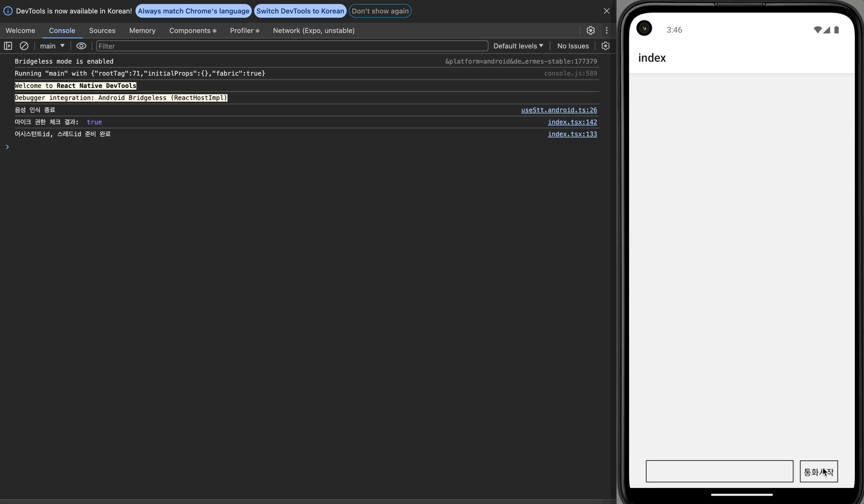Click the Running "main" with rootTag log

coord(140,73)
